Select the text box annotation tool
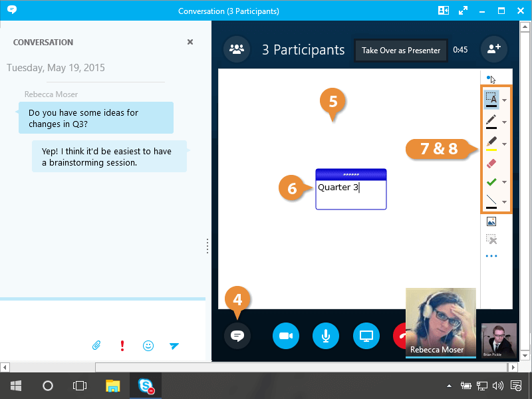Image resolution: width=532 pixels, height=399 pixels. [x=491, y=100]
